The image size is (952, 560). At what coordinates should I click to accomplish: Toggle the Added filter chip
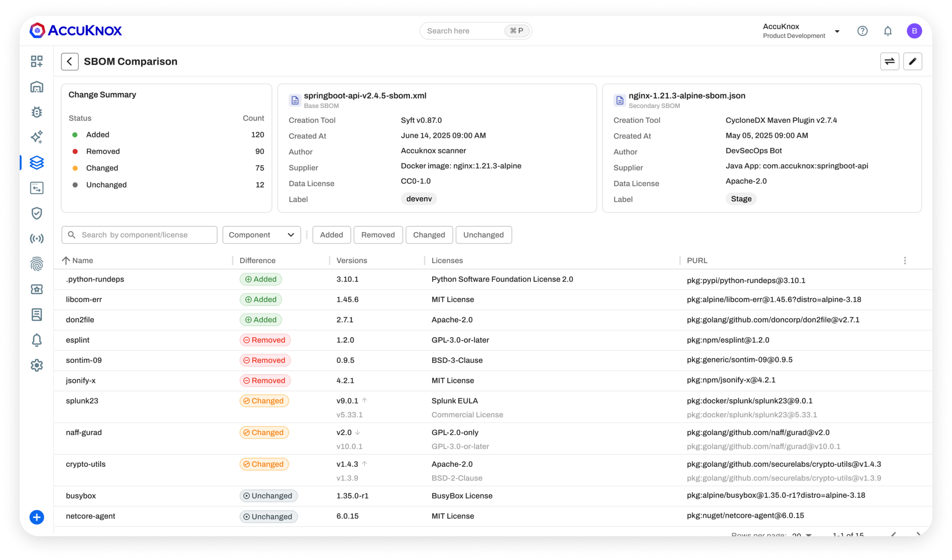331,235
